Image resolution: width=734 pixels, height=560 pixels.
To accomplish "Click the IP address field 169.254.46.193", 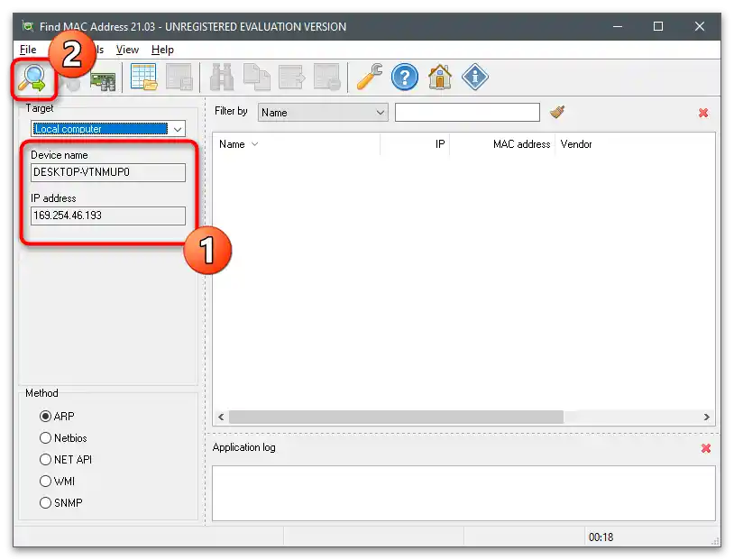I will (108, 216).
